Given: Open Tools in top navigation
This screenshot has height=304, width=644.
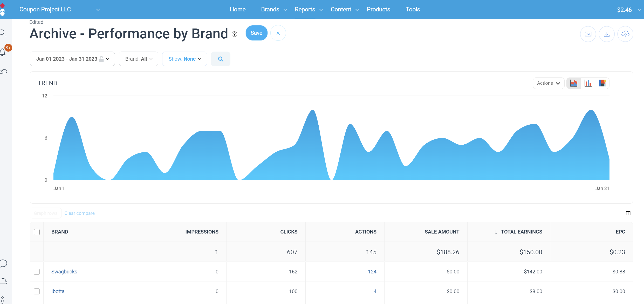Looking at the screenshot, I should [x=413, y=9].
